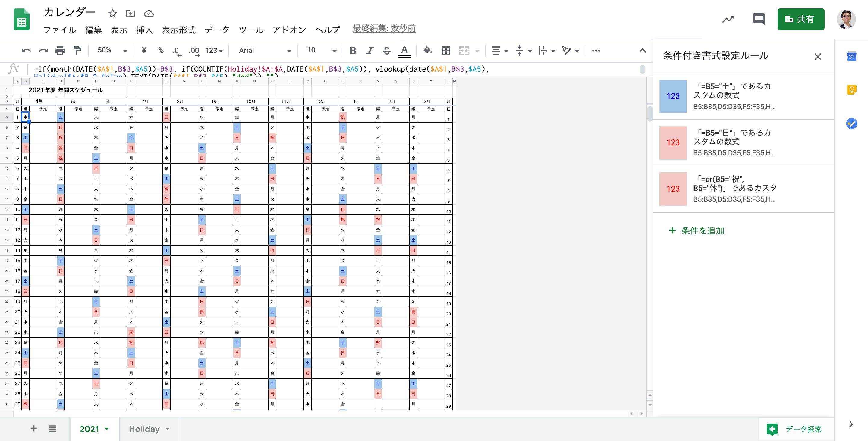
Task: Select the paint format roller
Action: click(x=77, y=51)
